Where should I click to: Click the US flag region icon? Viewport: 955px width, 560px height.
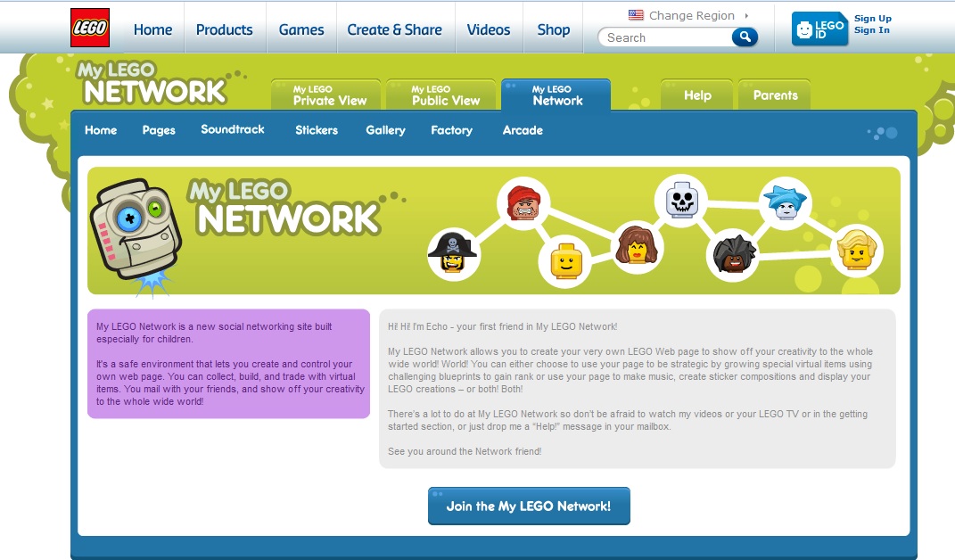coord(636,15)
